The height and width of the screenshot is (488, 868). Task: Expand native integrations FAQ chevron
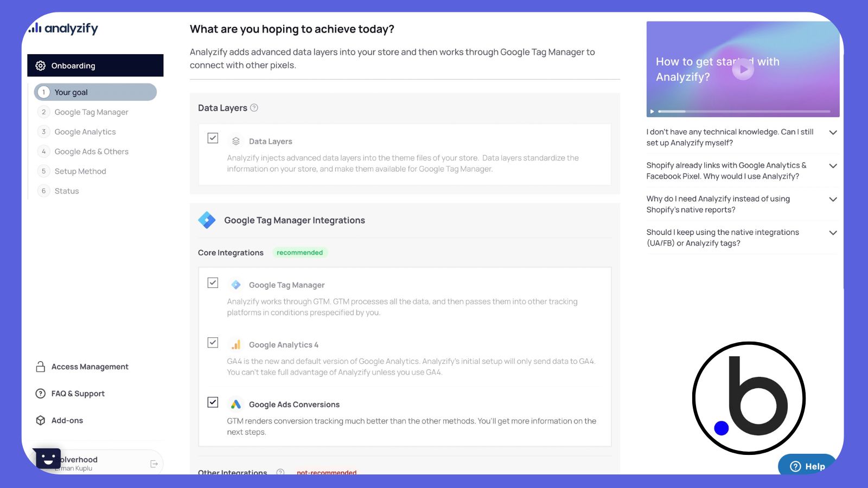click(x=833, y=233)
